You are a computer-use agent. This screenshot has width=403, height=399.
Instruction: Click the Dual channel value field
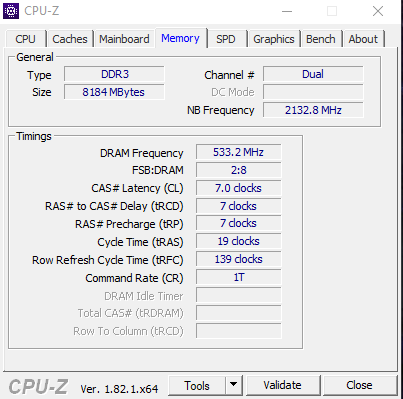click(313, 74)
